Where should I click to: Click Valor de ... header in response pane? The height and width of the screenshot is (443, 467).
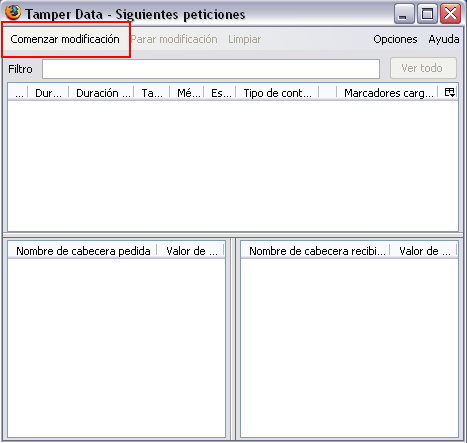click(423, 251)
